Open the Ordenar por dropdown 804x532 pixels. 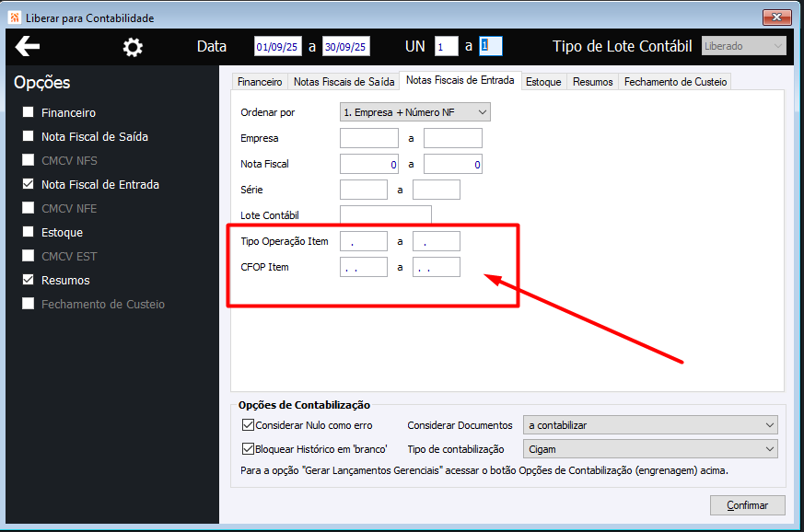click(x=414, y=112)
